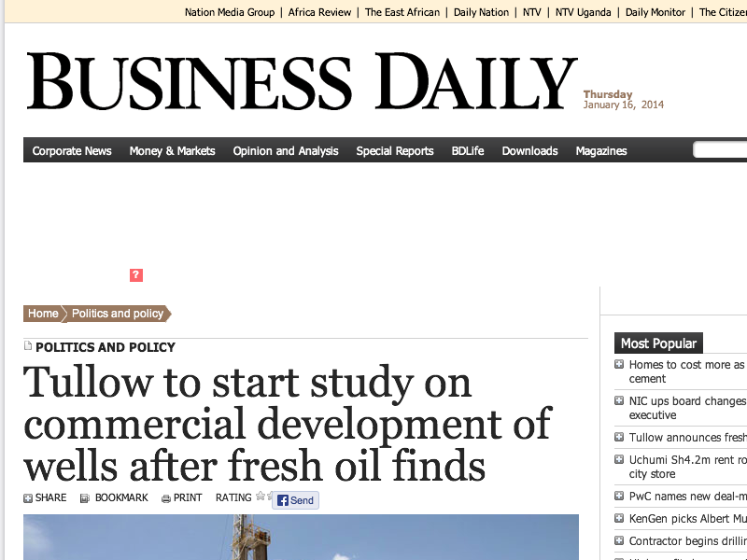Click plus icon beside 'PwC names new' story
Image resolution: width=747 pixels, height=560 pixels.
[x=619, y=497]
